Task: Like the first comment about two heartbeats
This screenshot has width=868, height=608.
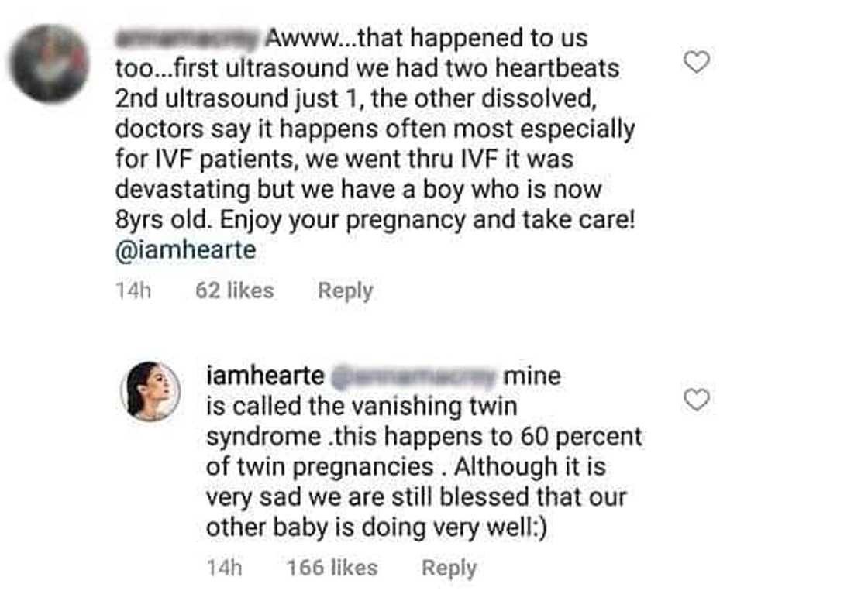Action: click(x=697, y=62)
